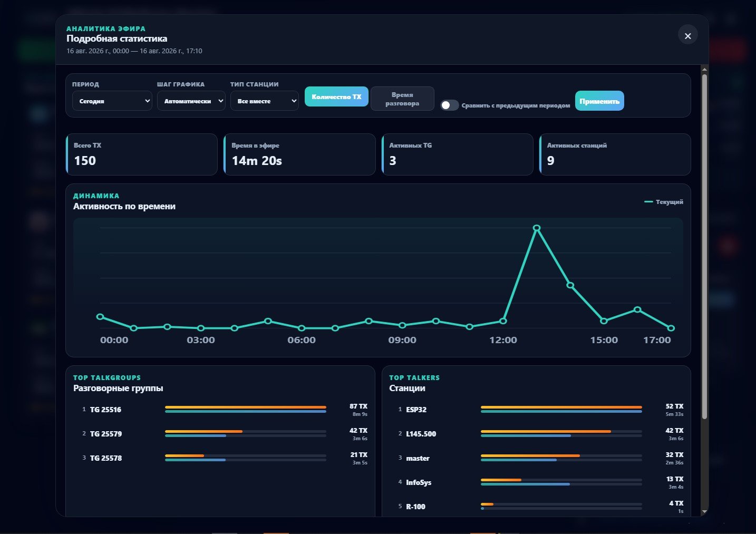756x534 pixels.
Task: Close the Подробная статистика dialog
Action: tap(687, 36)
